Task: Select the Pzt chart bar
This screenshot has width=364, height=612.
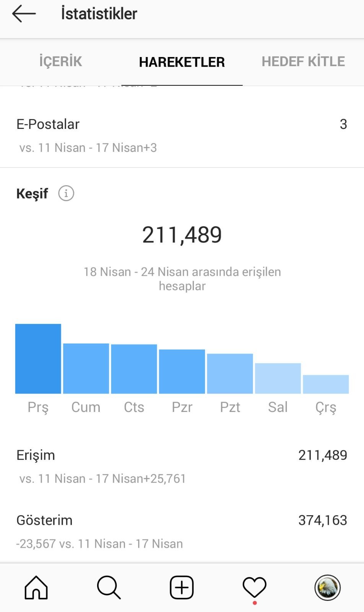Action: (x=230, y=374)
